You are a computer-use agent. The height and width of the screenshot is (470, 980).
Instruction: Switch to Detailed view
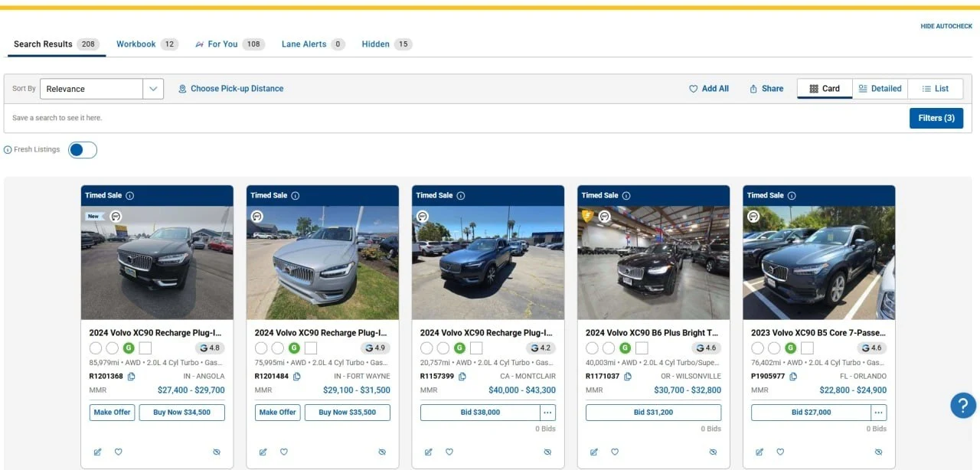tap(880, 89)
